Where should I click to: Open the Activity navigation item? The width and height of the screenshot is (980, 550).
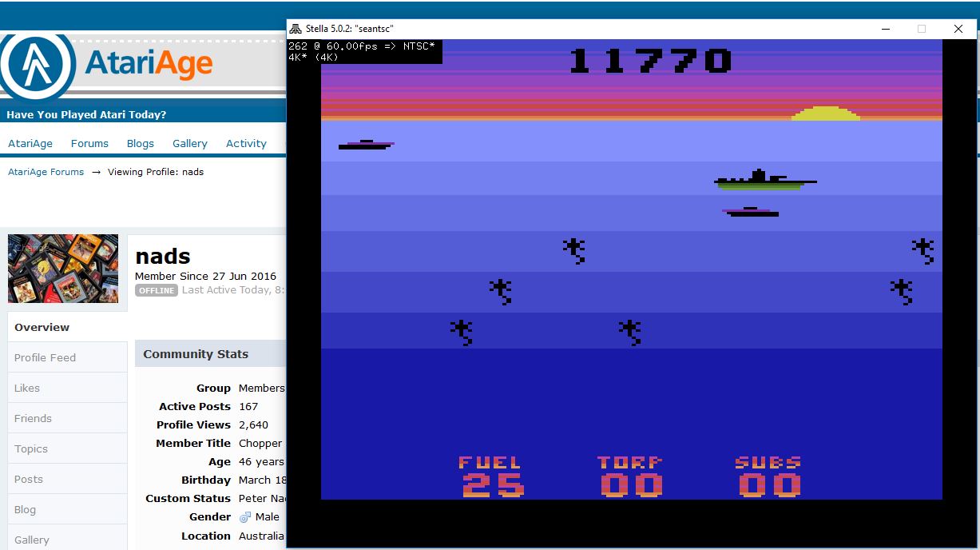click(246, 144)
